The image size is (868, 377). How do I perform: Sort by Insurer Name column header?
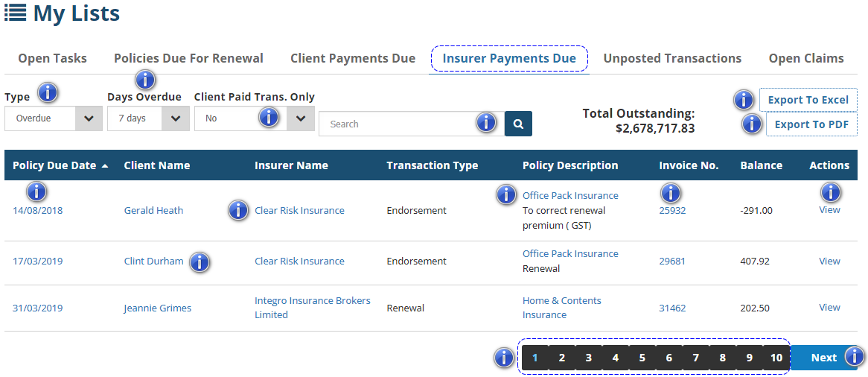(291, 165)
